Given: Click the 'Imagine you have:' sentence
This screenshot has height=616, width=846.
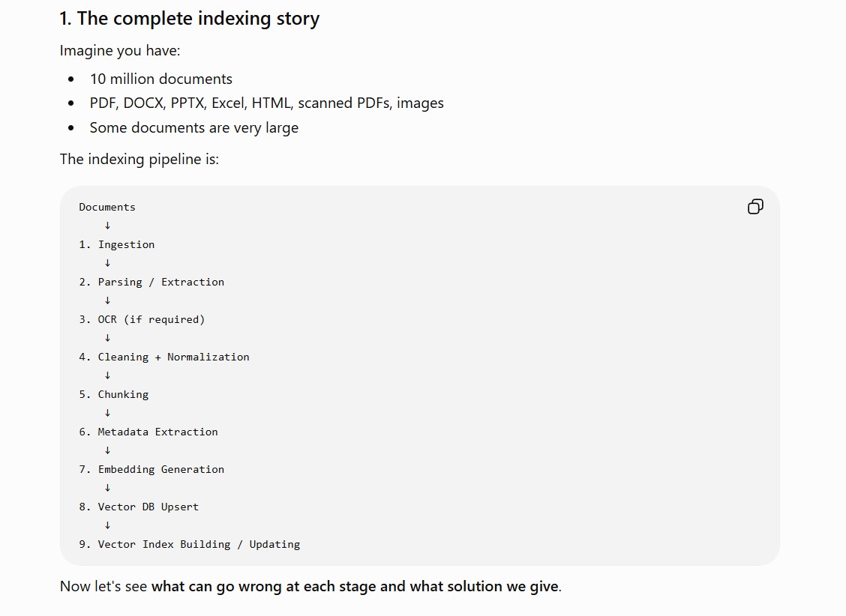Looking at the screenshot, I should click(120, 50).
